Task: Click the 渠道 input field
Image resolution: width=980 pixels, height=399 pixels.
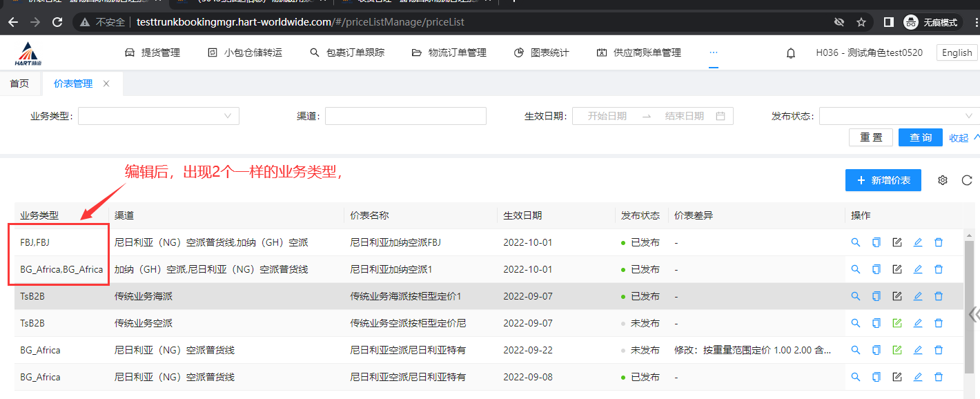Action: (406, 116)
